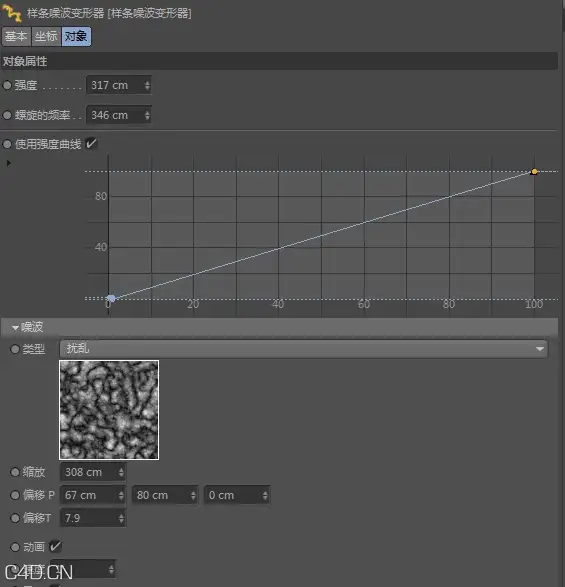Click the Spline Noise deformer icon in header
The width and height of the screenshot is (565, 587).
(11, 13)
